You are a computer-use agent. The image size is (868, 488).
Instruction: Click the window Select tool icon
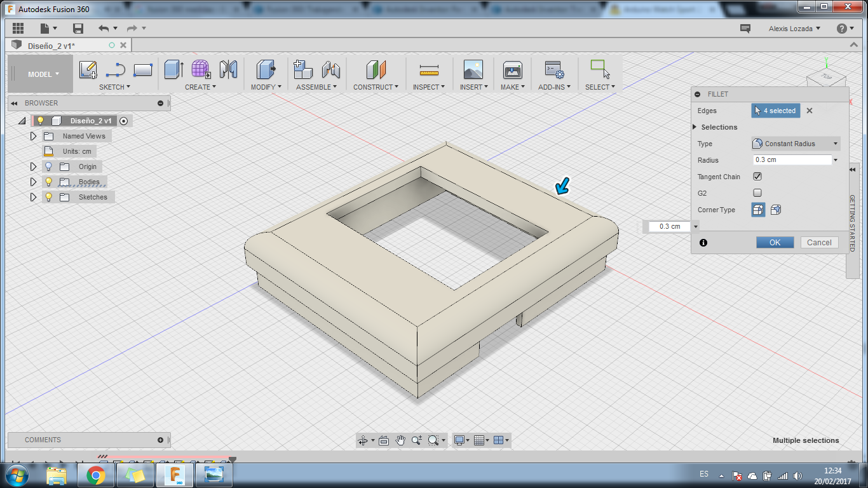coord(600,69)
